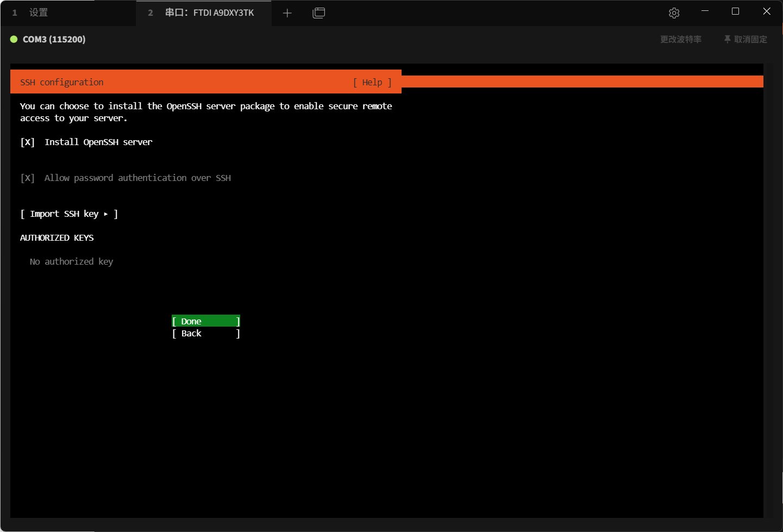Click the AUTHORIZED KEYS heading
Screen dimensions: 783x532
coord(57,238)
